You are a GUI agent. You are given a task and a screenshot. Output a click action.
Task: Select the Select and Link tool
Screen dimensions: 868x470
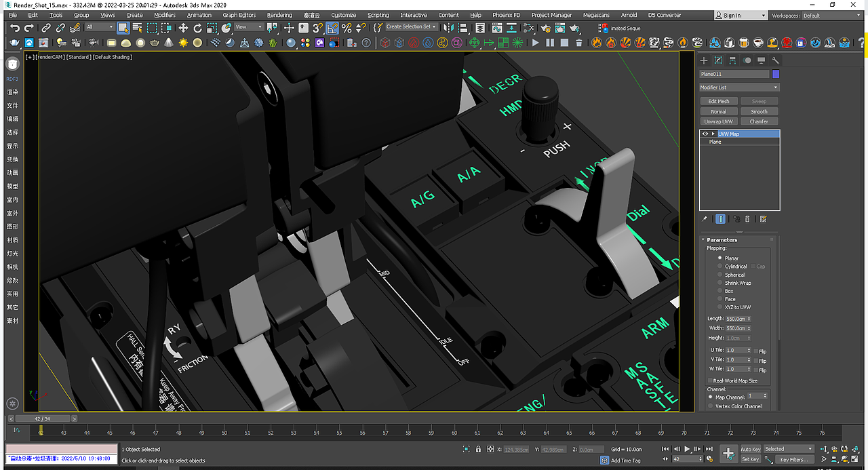click(x=46, y=28)
